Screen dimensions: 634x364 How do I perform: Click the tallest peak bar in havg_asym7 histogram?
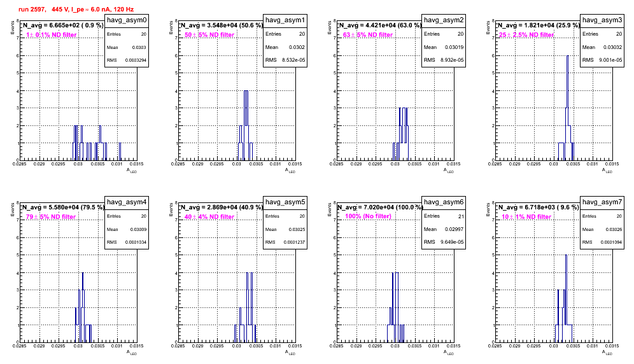point(566,298)
